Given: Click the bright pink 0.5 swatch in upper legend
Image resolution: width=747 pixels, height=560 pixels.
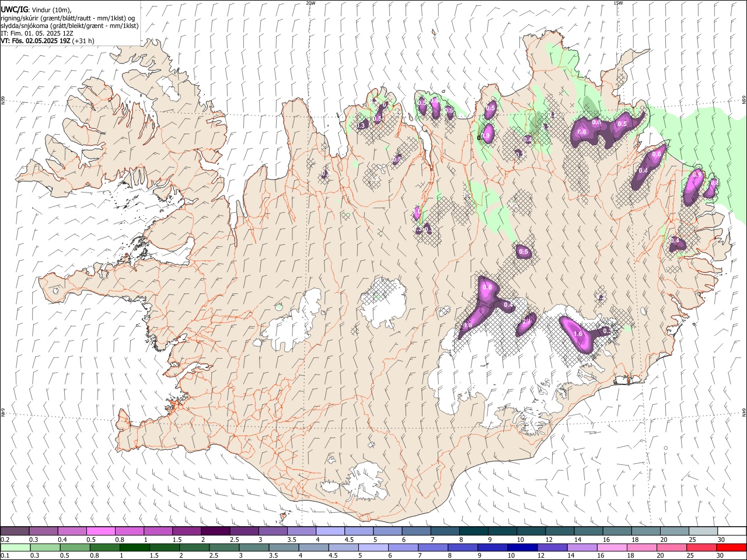Looking at the screenshot, I should click(100, 531).
